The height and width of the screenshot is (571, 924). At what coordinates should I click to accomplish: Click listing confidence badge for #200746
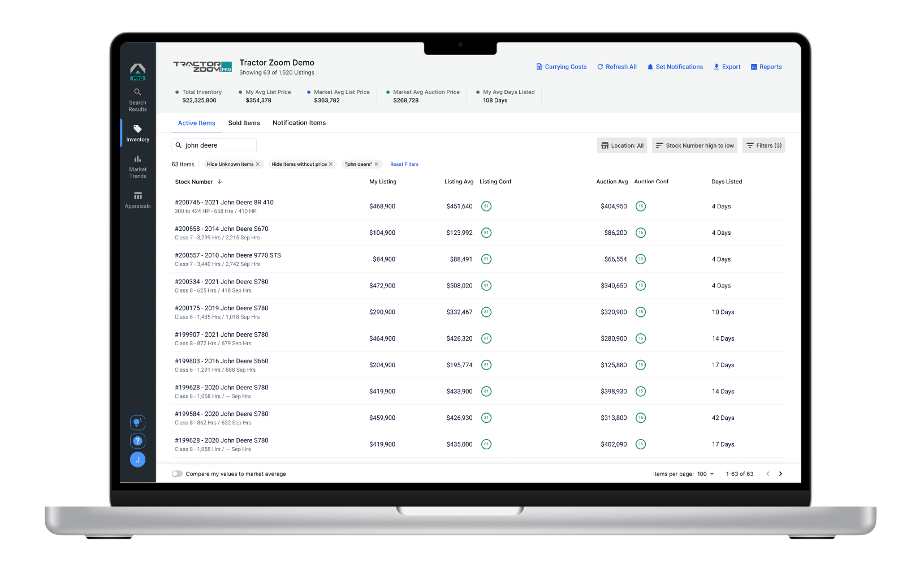tap(486, 206)
